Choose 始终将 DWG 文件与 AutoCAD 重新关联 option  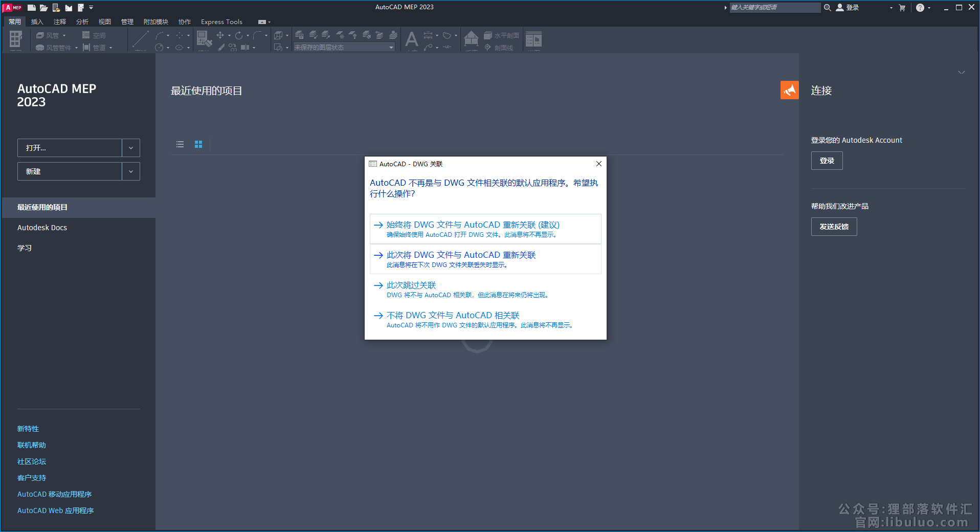(485, 229)
